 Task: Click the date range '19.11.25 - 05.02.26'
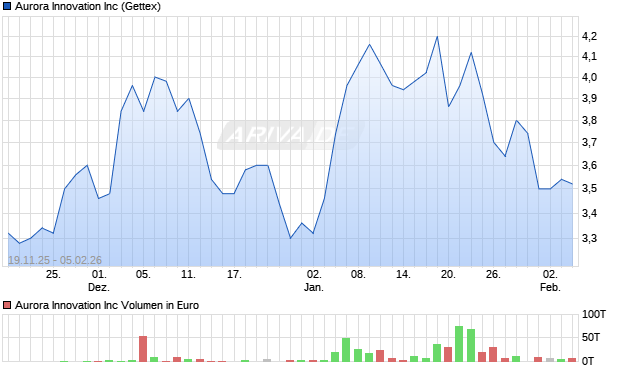[x=55, y=260]
